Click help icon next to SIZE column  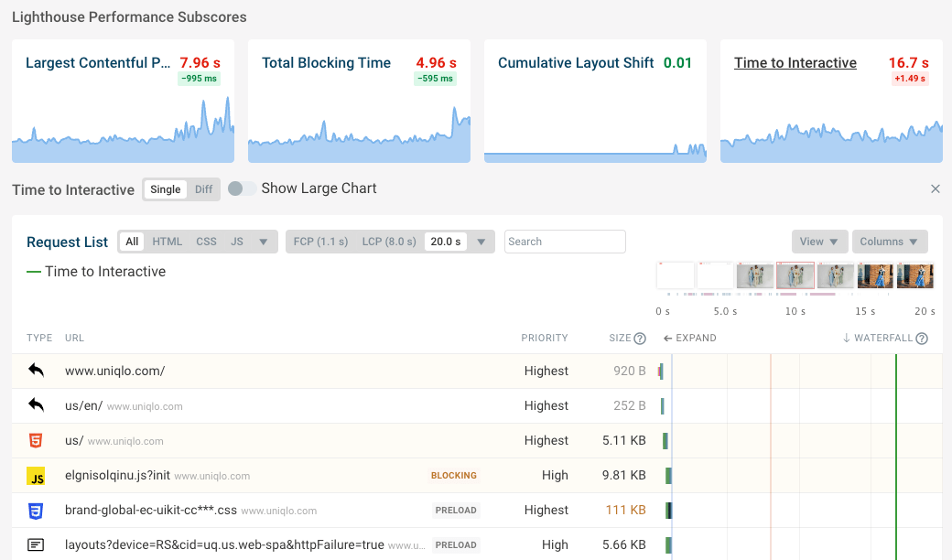tap(640, 339)
